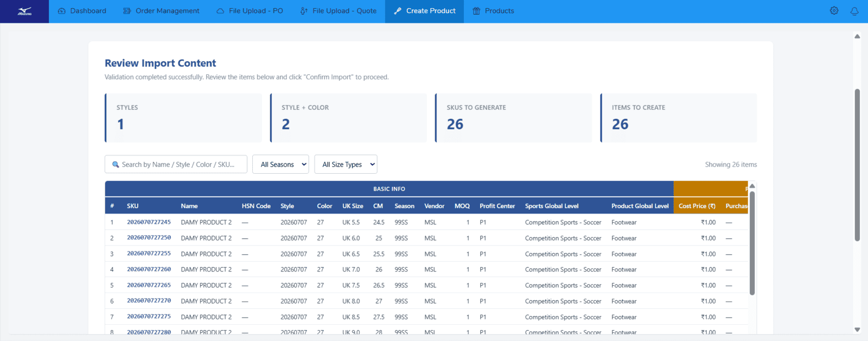
Task: Click the Dashboard nav icon
Action: click(x=62, y=11)
